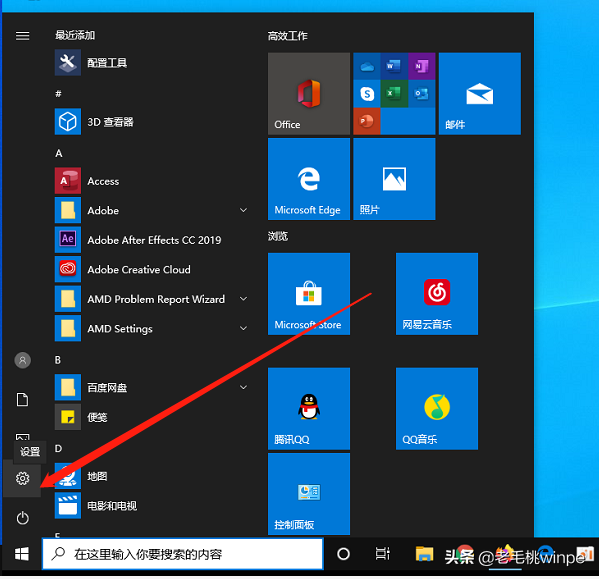This screenshot has width=599, height=579.
Task: Launch 网易云音乐 tile
Action: (x=437, y=294)
